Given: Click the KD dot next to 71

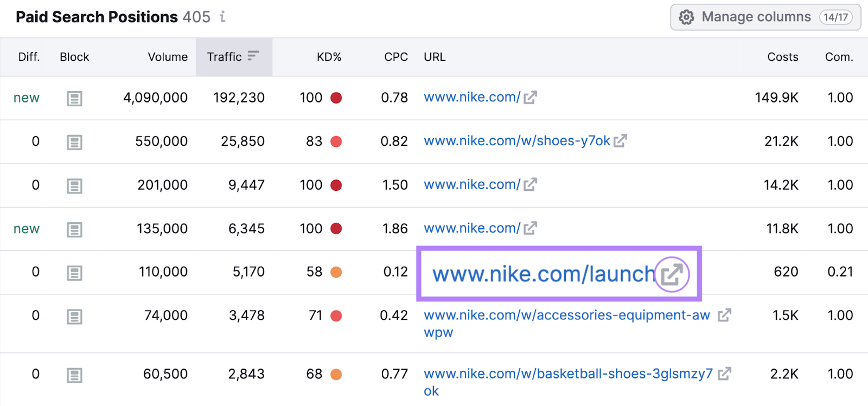Looking at the screenshot, I should [x=336, y=316].
